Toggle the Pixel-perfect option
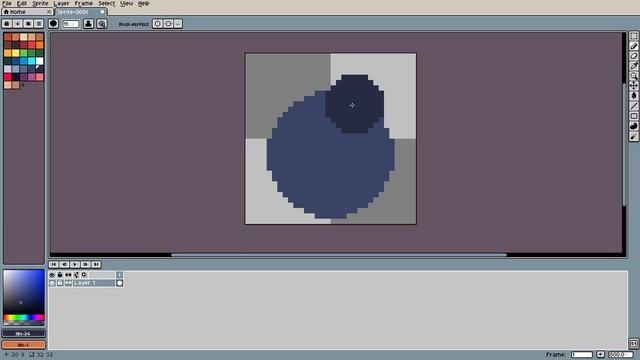This screenshot has width=640, height=360. click(134, 24)
